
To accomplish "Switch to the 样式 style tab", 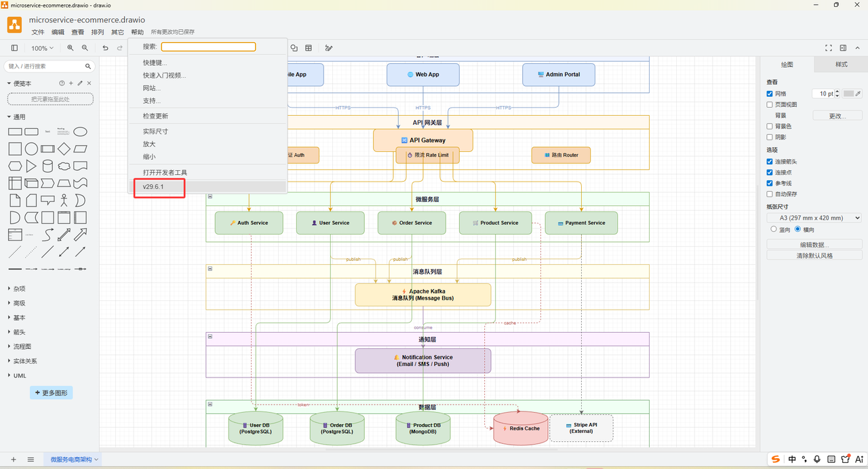I will (842, 64).
